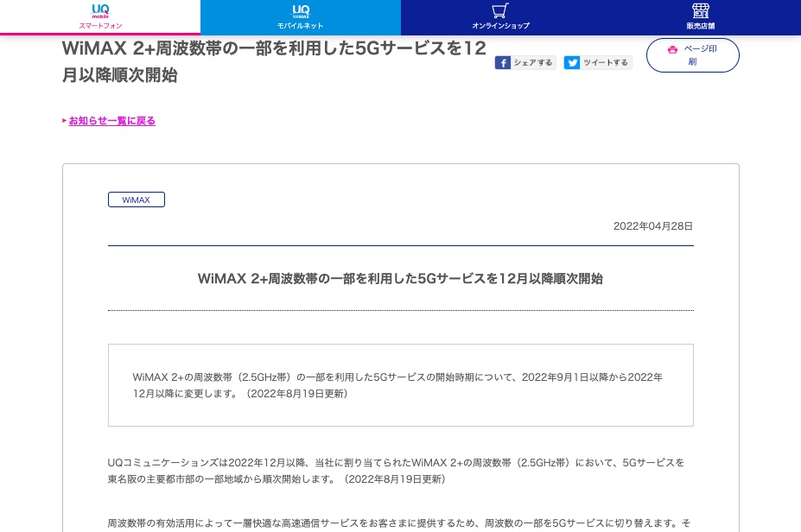Click the shopping cart icon
Image resolution: width=801 pixels, height=532 pixels.
500,10
